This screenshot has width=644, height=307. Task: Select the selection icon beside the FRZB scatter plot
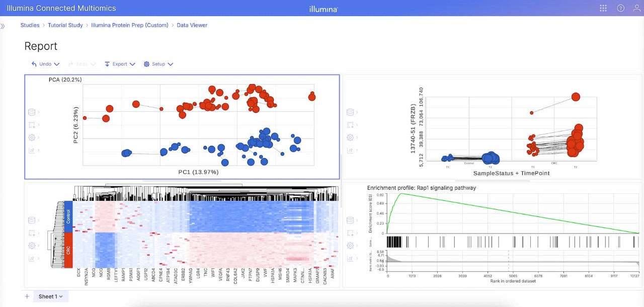(350, 125)
